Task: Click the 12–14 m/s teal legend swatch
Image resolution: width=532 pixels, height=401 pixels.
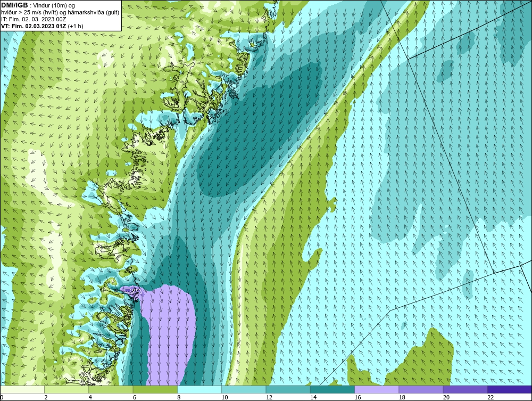Action: coord(288,389)
